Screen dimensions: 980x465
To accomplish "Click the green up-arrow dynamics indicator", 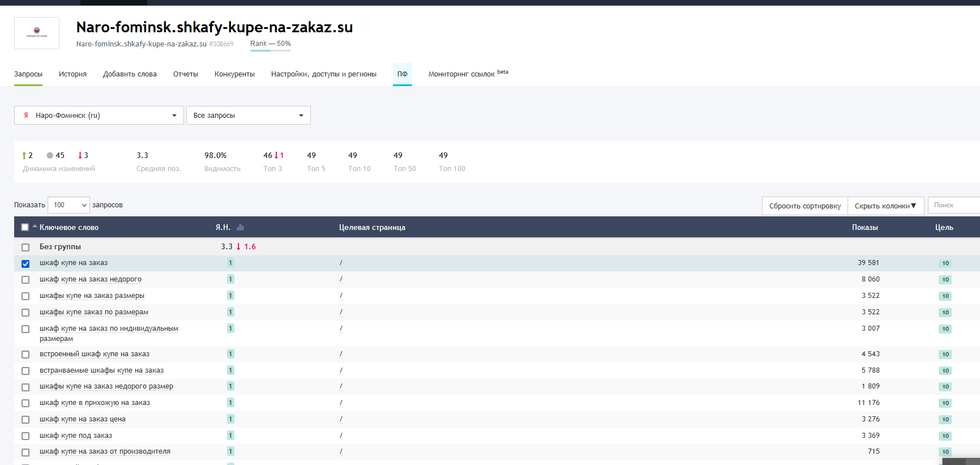I will [27, 155].
